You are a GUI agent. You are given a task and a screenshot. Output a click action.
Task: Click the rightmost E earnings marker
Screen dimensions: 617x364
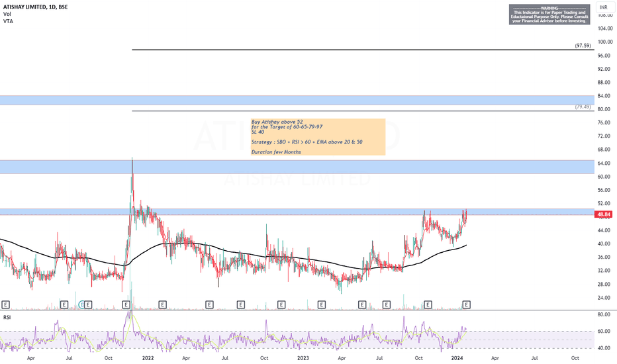pyautogui.click(x=466, y=304)
